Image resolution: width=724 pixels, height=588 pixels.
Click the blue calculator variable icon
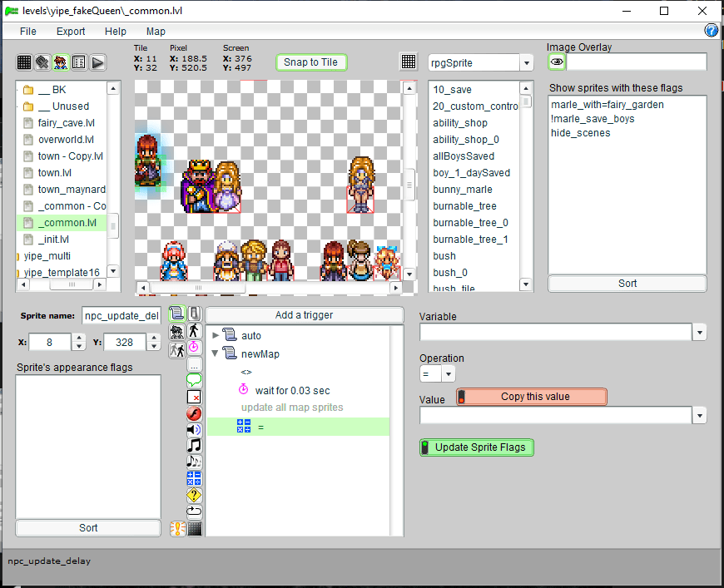tap(194, 478)
